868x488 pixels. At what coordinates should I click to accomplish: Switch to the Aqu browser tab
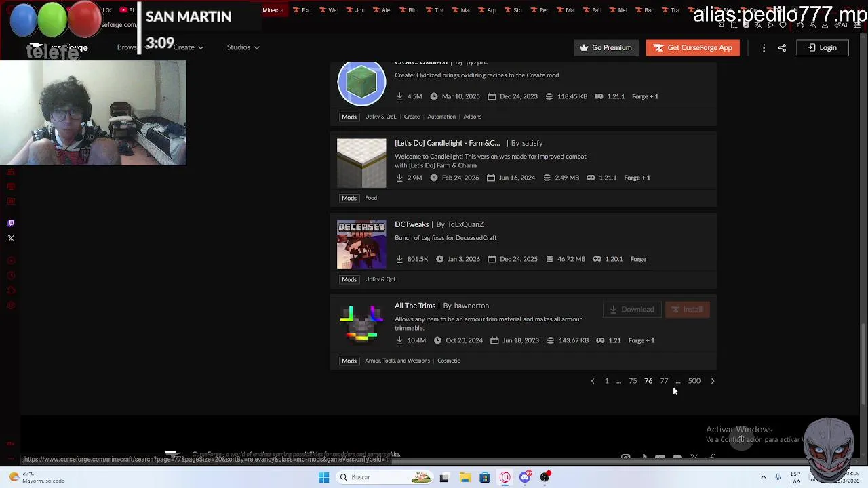pos(486,10)
